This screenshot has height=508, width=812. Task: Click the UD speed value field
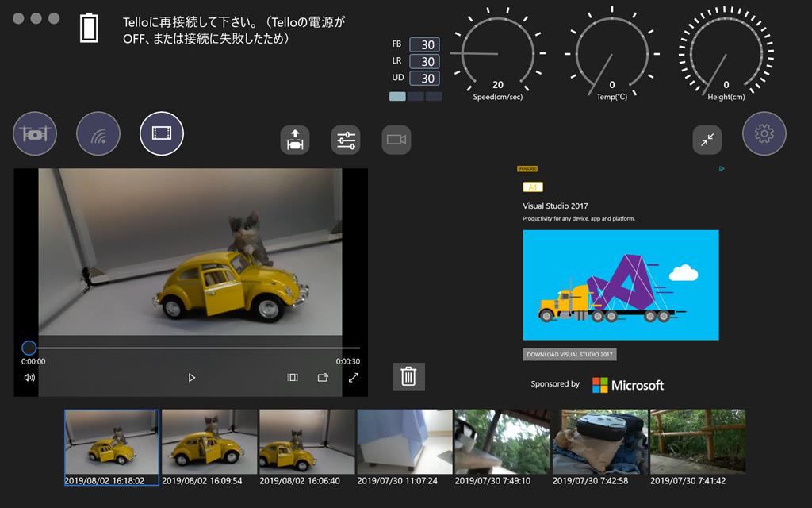click(x=424, y=79)
